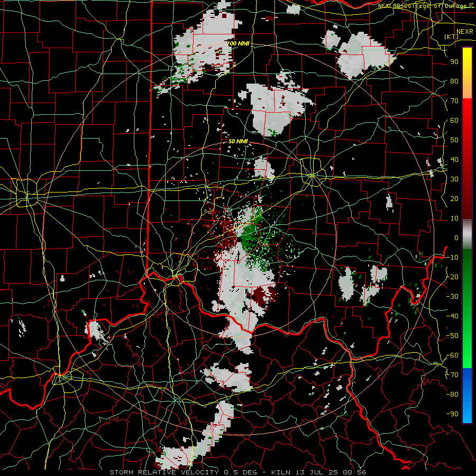The width and height of the screenshot is (476, 476).
Task: Click the '-20' label on the color scale
Action: coord(452,277)
